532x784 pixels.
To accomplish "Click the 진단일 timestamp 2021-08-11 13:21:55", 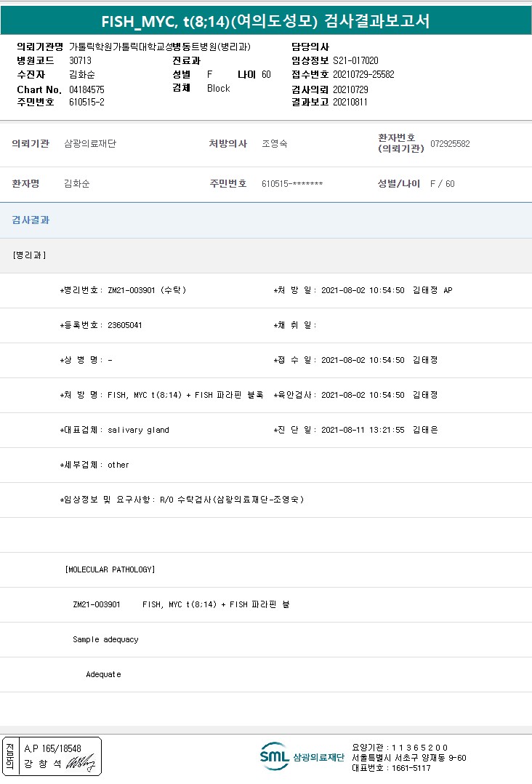I will tap(362, 430).
